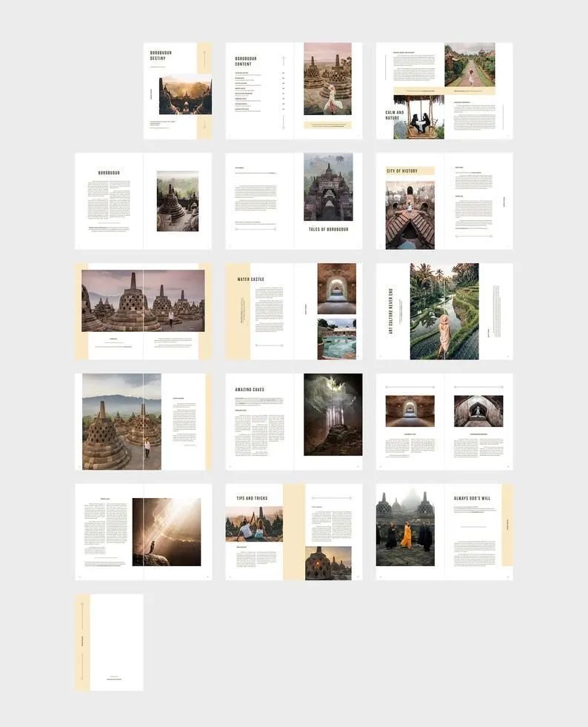The image size is (588, 727).
Task: Click the beige sidebar on the Always God's Will page
Action: click(507, 525)
